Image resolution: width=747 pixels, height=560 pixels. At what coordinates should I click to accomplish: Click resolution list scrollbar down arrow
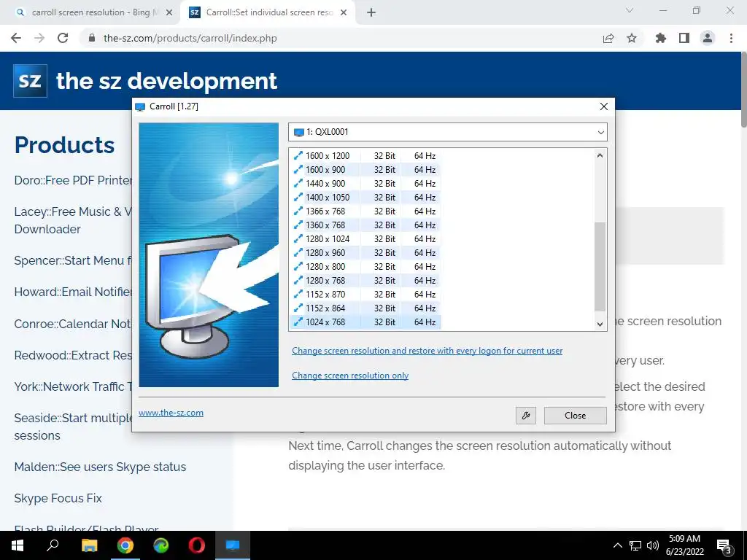click(x=600, y=324)
